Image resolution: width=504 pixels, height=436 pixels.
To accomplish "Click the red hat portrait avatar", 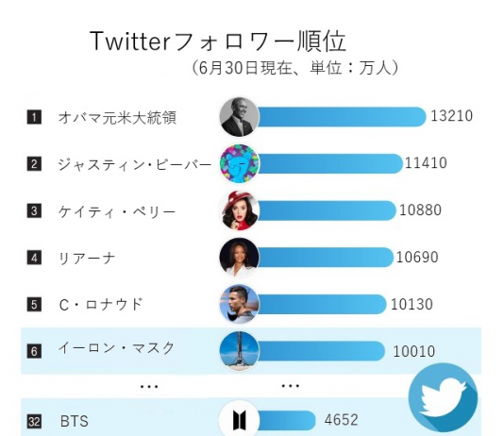I will [x=239, y=210].
